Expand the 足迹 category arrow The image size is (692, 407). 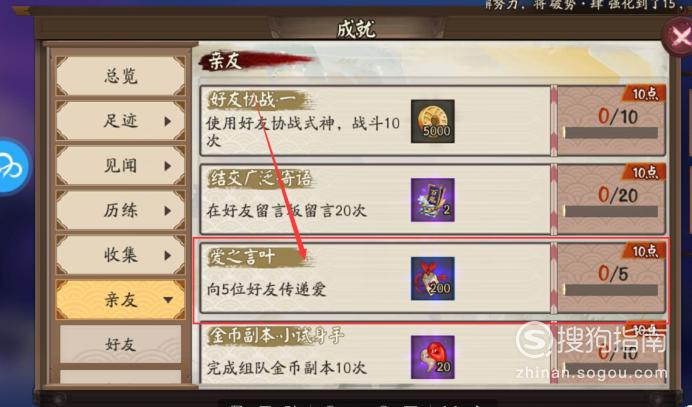click(167, 121)
